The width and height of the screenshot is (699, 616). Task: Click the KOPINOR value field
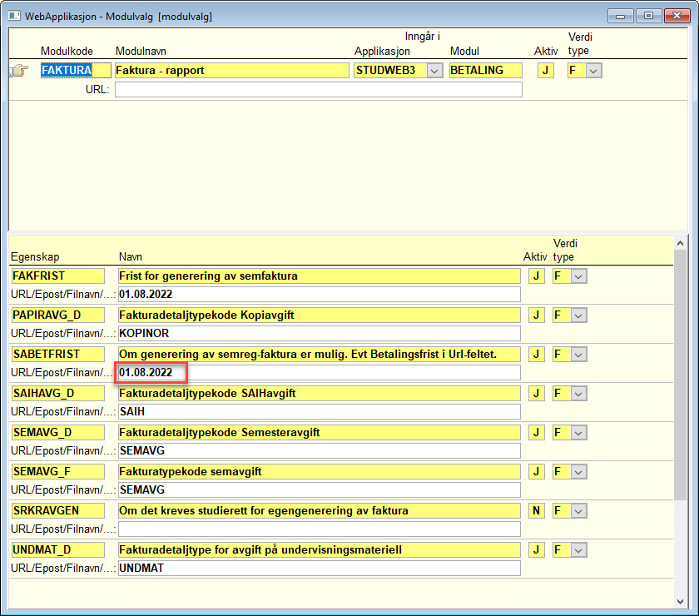[x=320, y=334]
